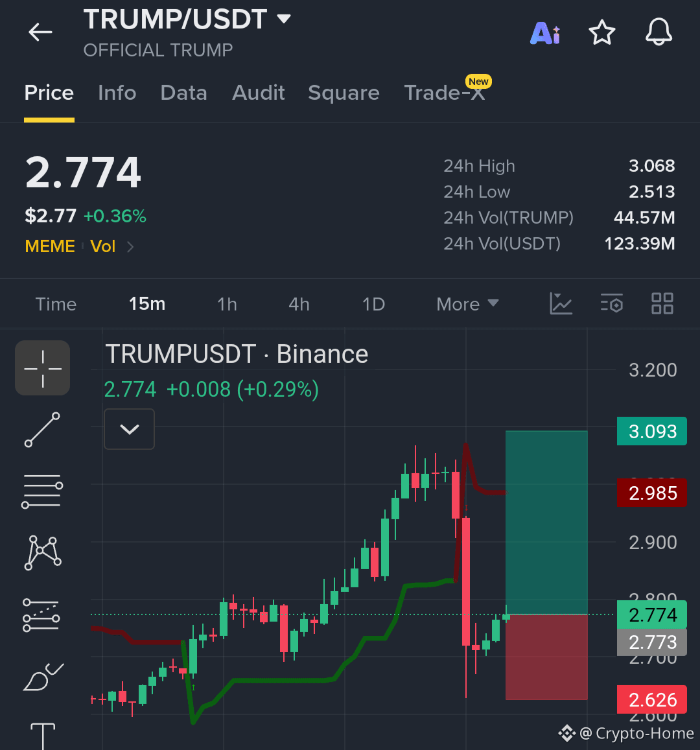Select the 15m chart interval
This screenshot has height=750, width=700.
[x=146, y=304]
